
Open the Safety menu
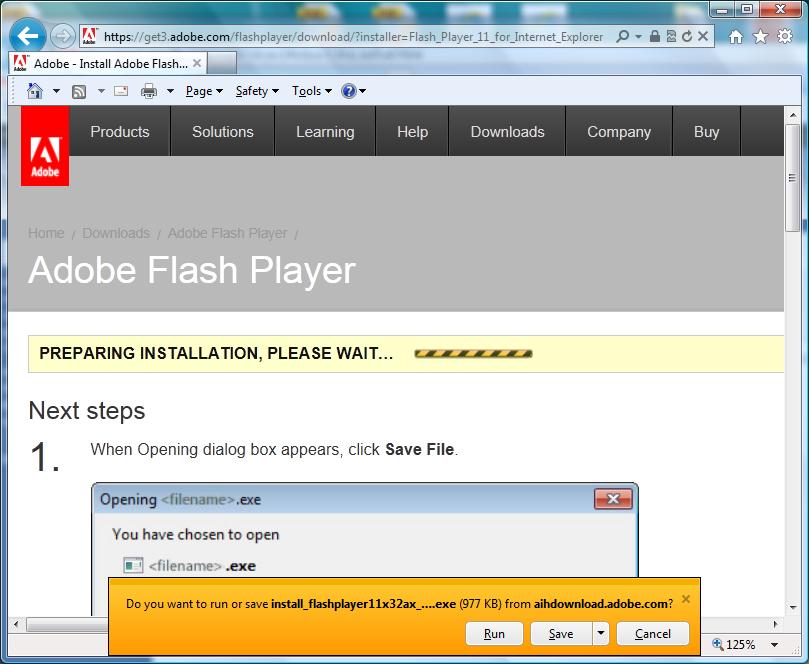click(x=257, y=91)
